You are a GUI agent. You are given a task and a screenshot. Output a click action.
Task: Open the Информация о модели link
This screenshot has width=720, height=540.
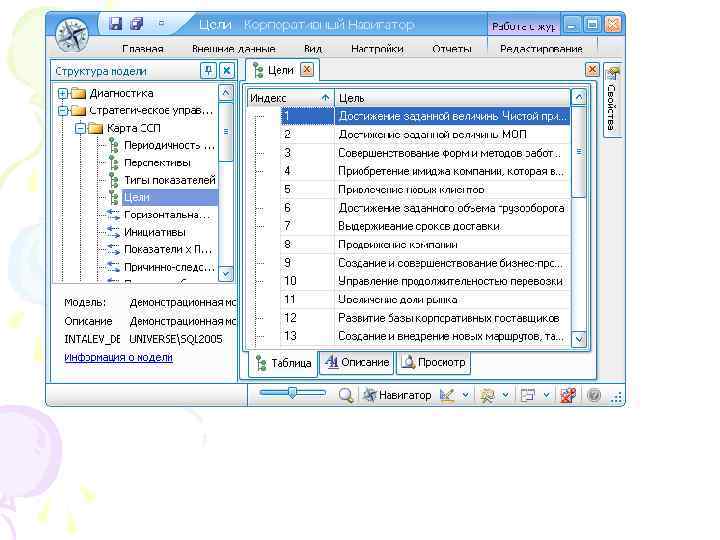[x=118, y=357]
